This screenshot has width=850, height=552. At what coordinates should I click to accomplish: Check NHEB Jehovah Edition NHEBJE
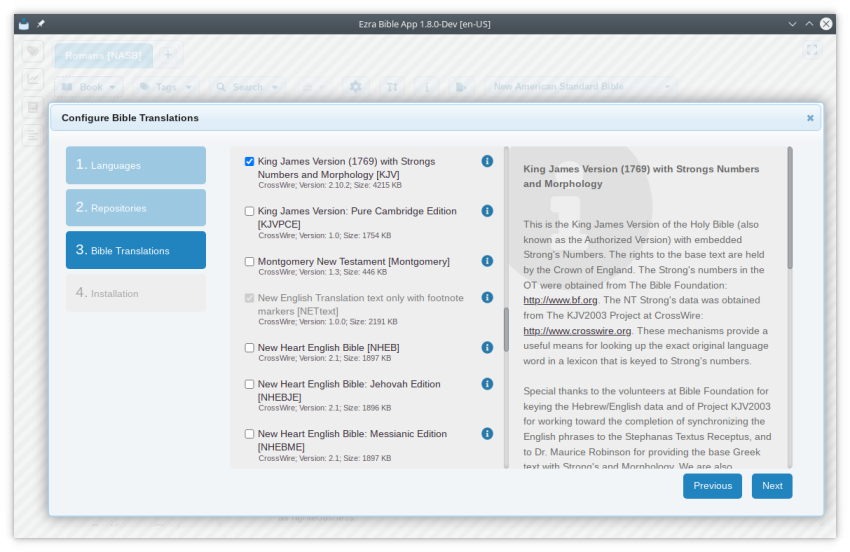(x=249, y=384)
